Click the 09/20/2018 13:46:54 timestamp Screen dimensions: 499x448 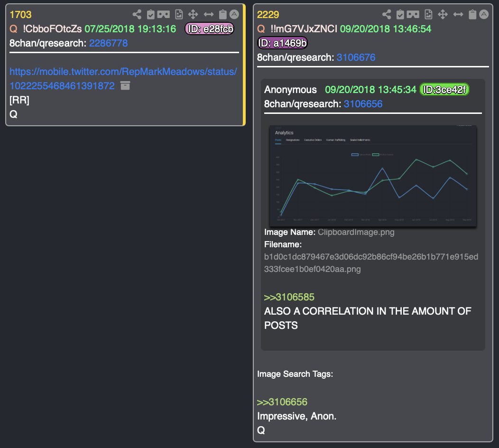(x=385, y=29)
